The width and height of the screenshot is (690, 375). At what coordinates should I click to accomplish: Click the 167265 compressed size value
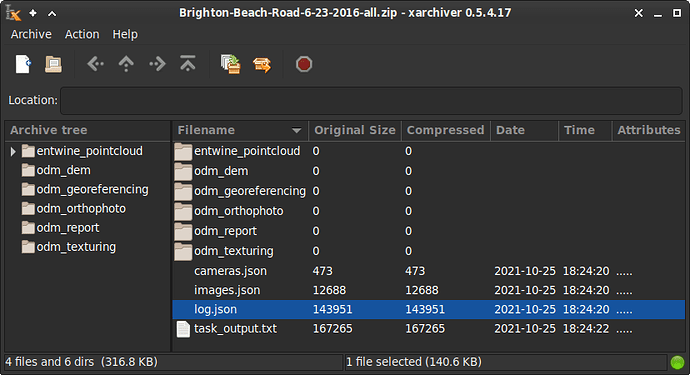coord(425,329)
